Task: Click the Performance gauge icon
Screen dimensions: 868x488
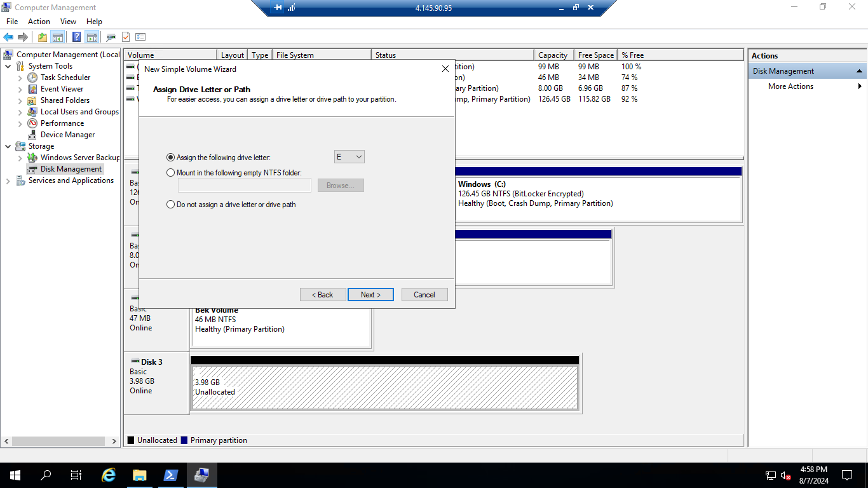Action: [x=32, y=123]
